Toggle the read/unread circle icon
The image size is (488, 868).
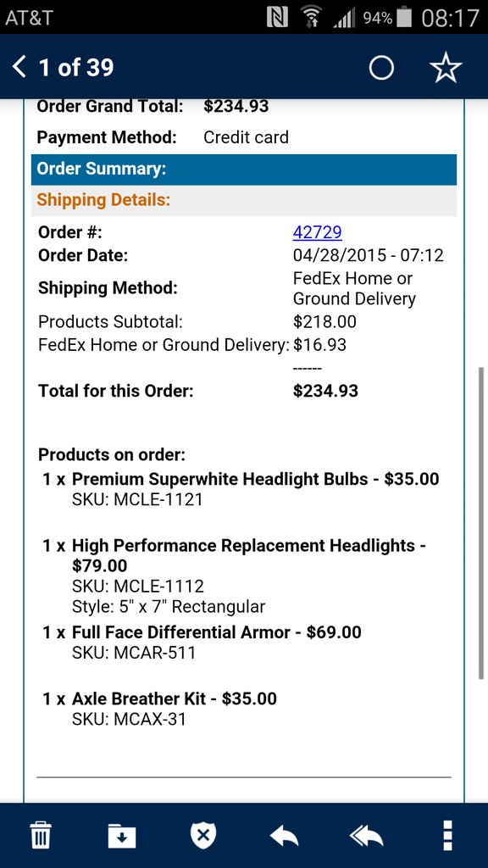point(381,68)
